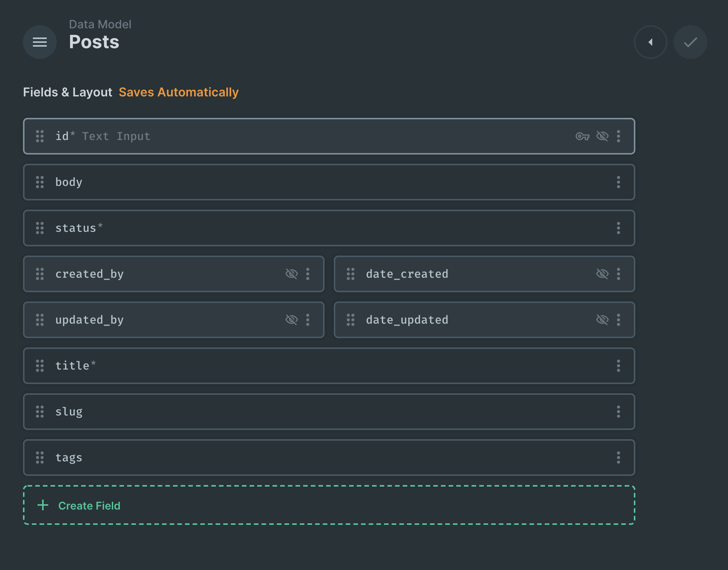Click the 'Saves Automatically' notice text
The image size is (728, 570).
[x=179, y=92]
